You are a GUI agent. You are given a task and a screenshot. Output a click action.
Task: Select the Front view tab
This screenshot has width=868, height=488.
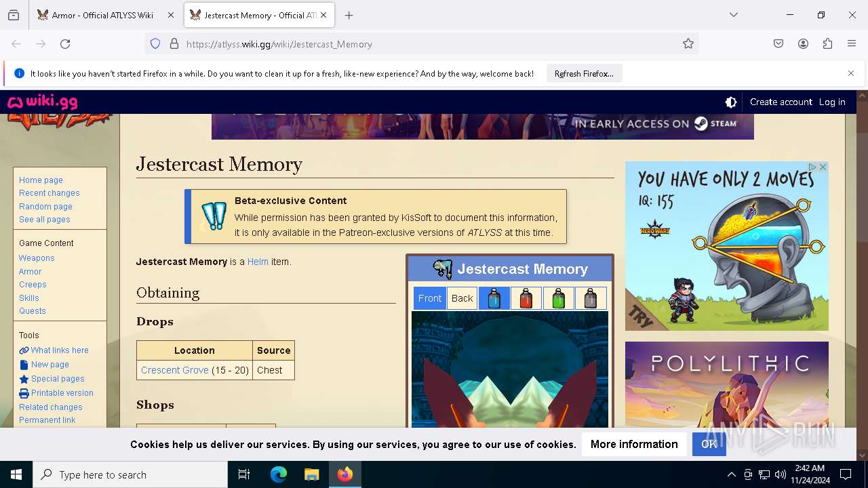(430, 298)
